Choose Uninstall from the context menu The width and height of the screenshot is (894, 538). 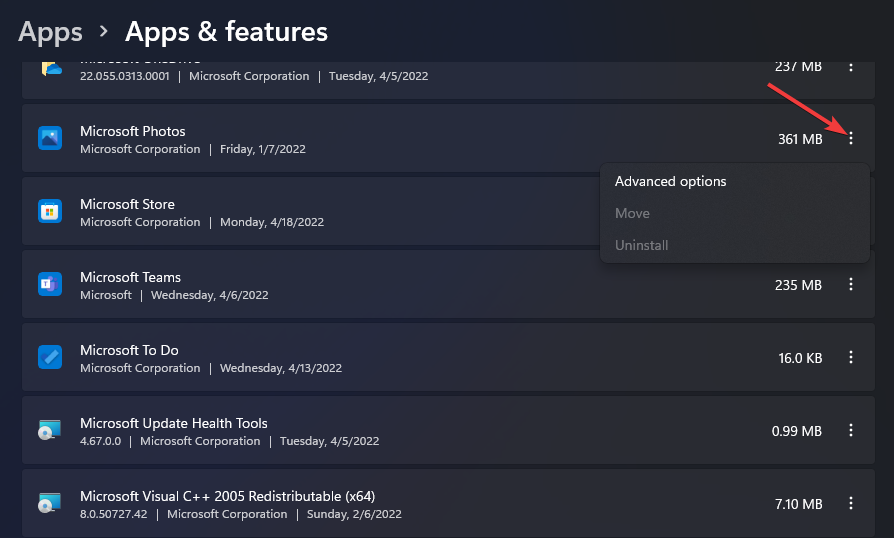tap(641, 245)
